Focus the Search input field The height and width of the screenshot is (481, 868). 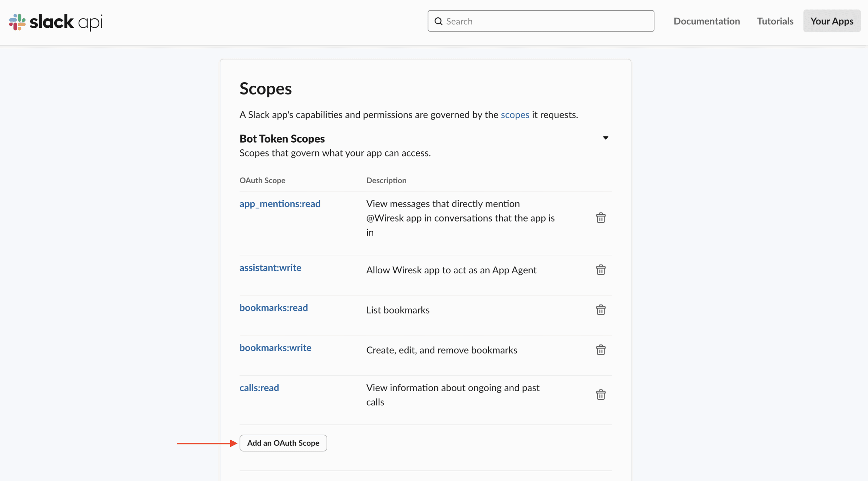point(541,21)
